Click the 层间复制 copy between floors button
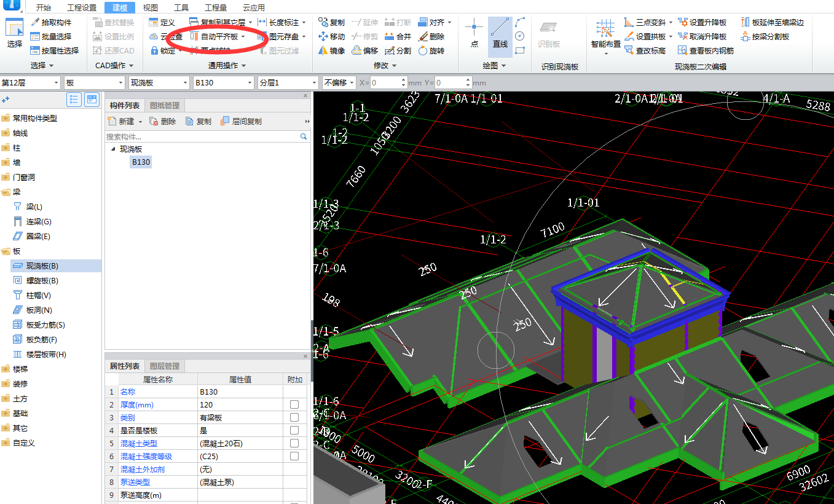 coord(241,122)
